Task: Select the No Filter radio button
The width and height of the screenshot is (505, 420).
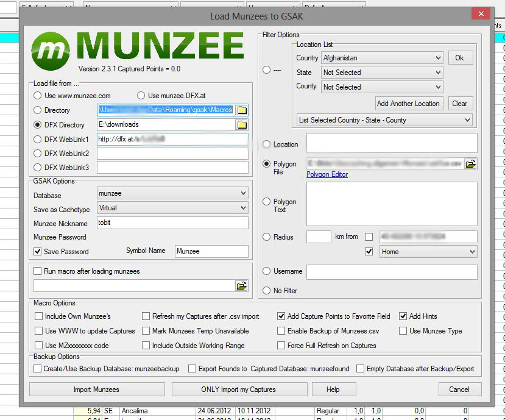Action: pyautogui.click(x=266, y=291)
